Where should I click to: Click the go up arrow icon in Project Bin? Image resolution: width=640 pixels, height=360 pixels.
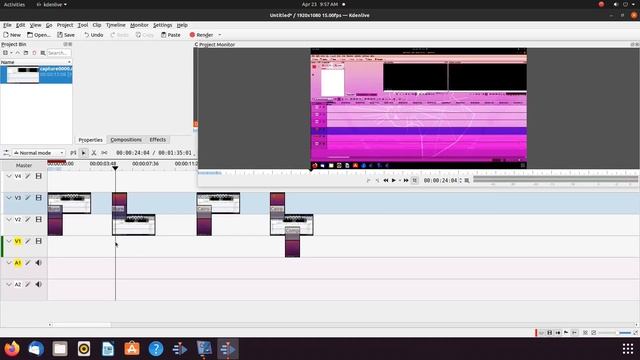18,53
